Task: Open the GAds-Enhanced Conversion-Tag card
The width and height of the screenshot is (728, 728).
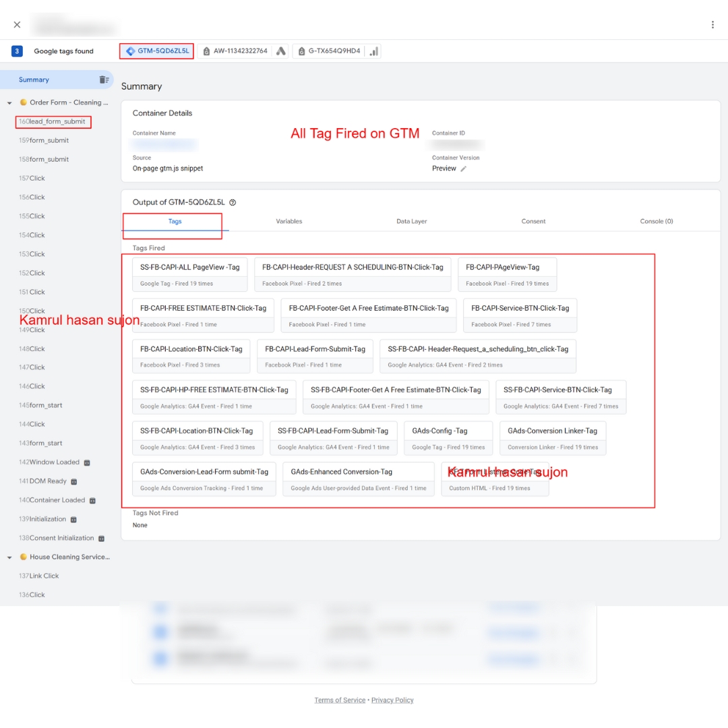Action: (359, 479)
